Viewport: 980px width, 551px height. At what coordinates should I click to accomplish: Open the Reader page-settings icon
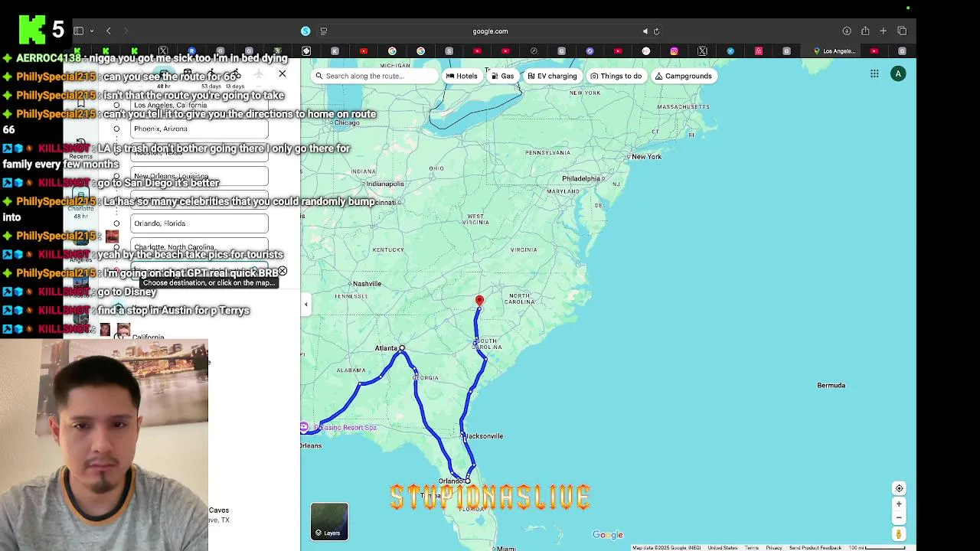click(x=323, y=31)
